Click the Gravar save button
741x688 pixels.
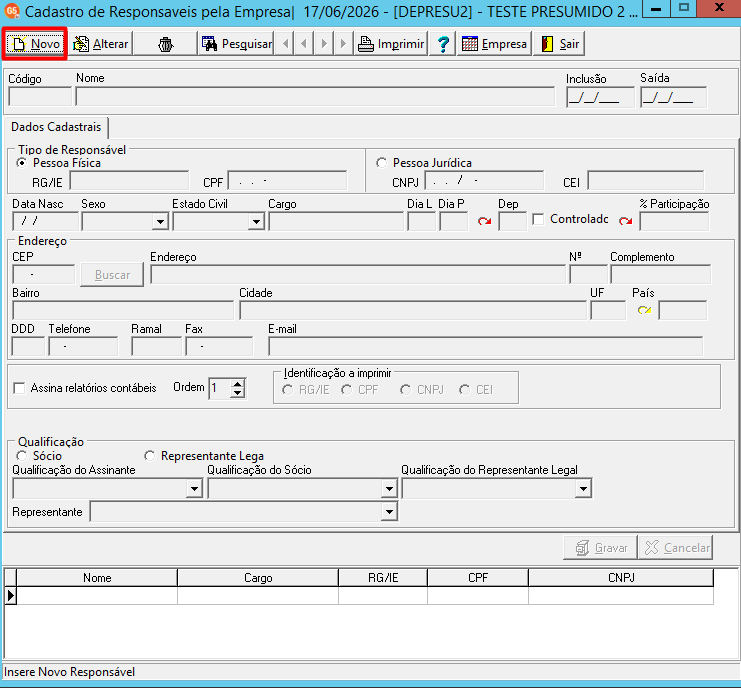tap(600, 548)
